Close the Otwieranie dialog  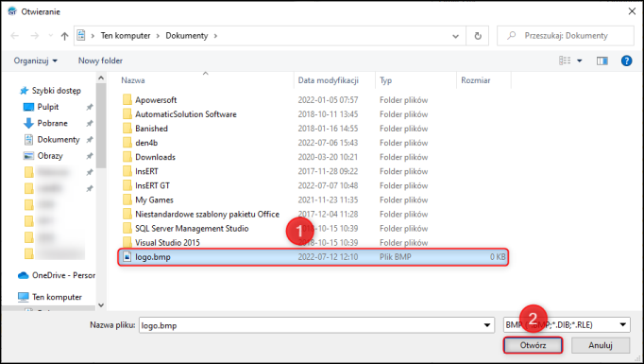click(x=632, y=11)
